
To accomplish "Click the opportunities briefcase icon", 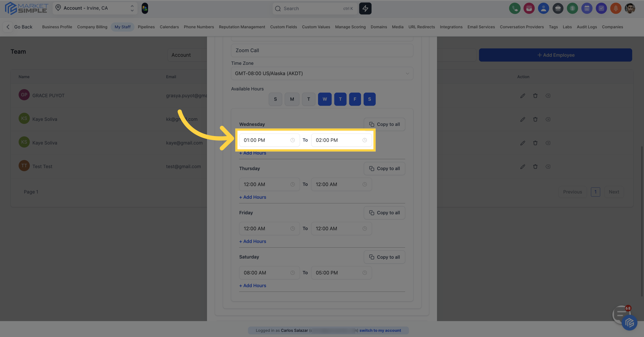I will pyautogui.click(x=558, y=8).
